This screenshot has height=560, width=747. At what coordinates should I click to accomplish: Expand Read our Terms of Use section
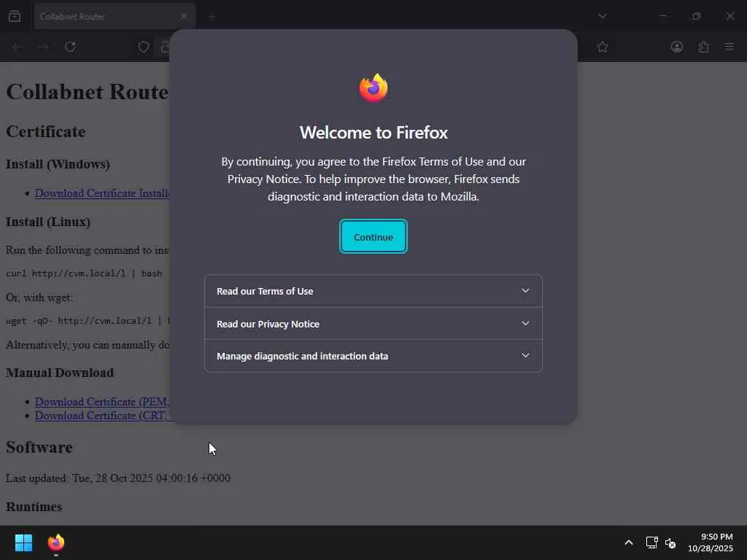pyautogui.click(x=373, y=291)
